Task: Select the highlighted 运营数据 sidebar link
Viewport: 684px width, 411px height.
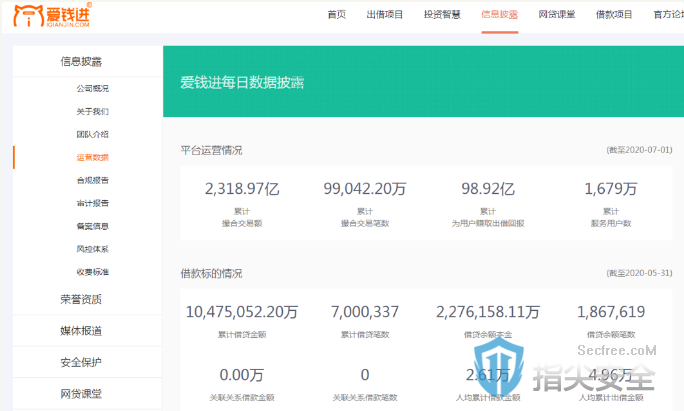Action: pyautogui.click(x=92, y=158)
